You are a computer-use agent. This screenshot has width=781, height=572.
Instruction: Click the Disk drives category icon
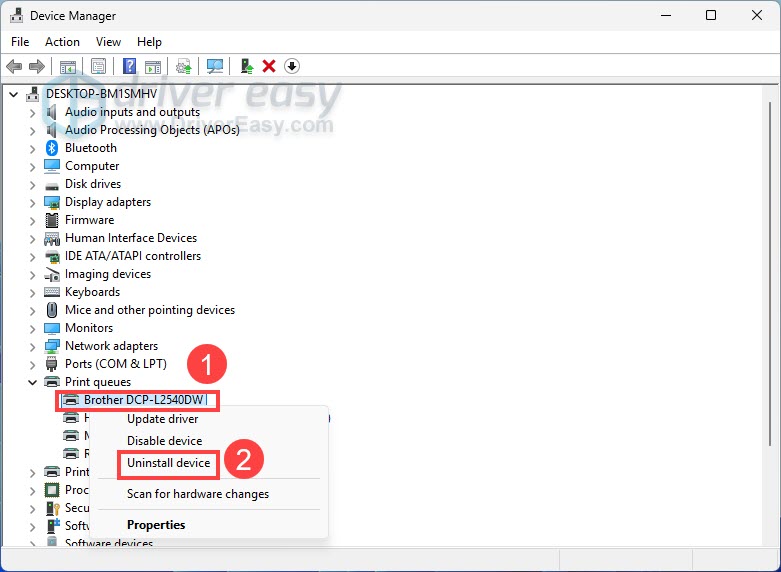(52, 185)
